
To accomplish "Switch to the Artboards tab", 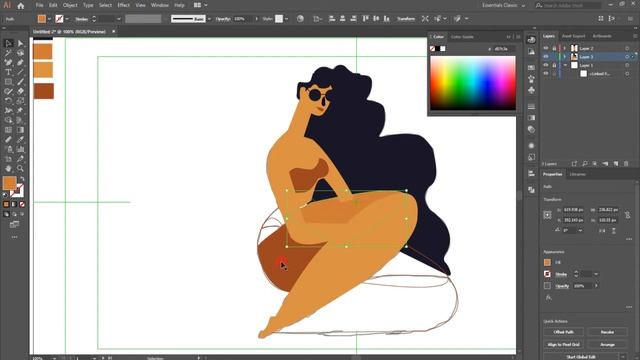I will point(602,36).
